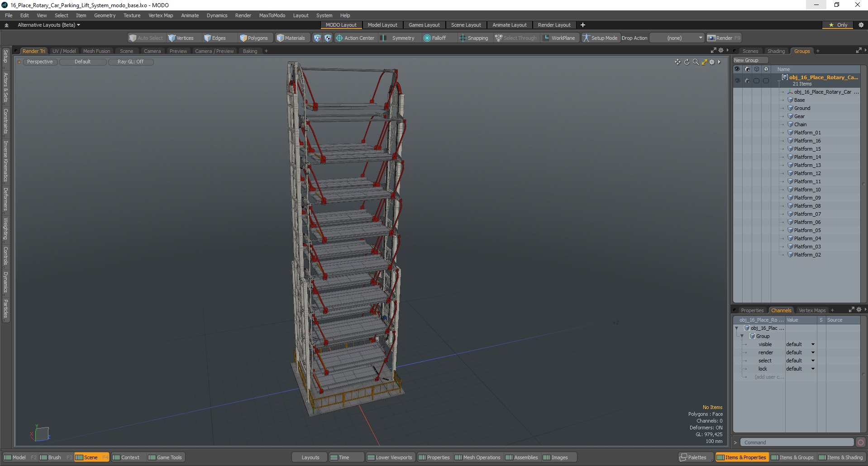Click the camera column header in Groups panel
The image size is (868, 466).
click(747, 69)
